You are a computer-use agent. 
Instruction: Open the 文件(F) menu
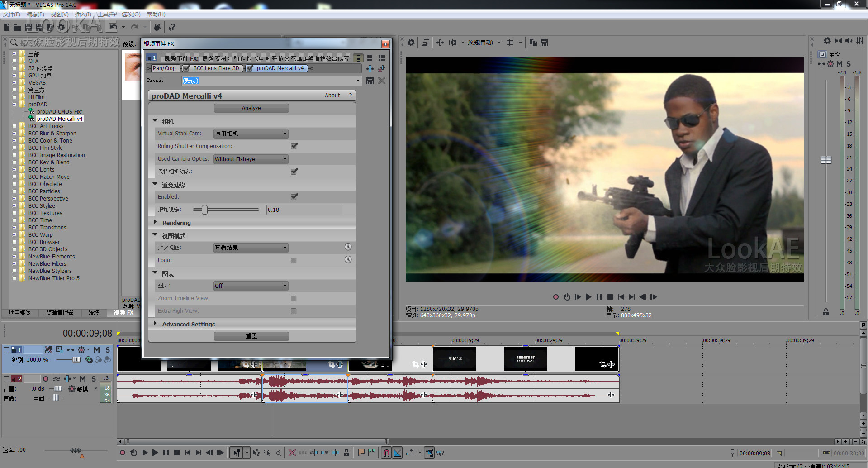coord(12,14)
